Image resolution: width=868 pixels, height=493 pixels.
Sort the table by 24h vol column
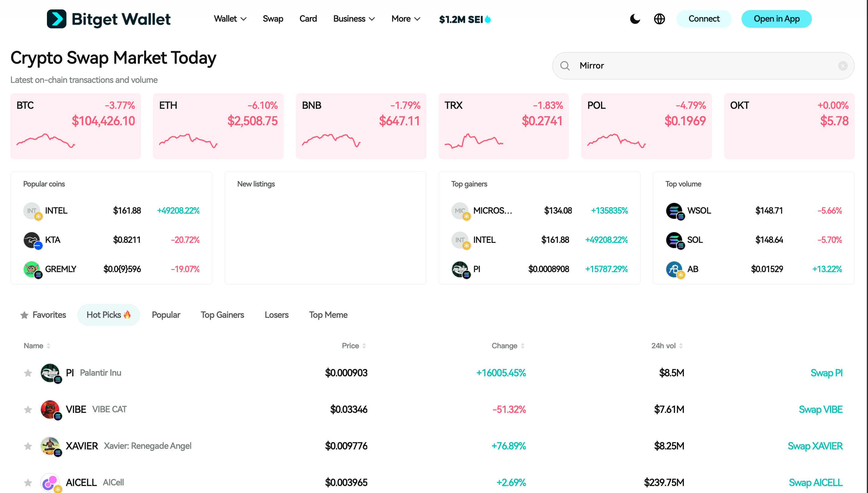click(x=667, y=346)
